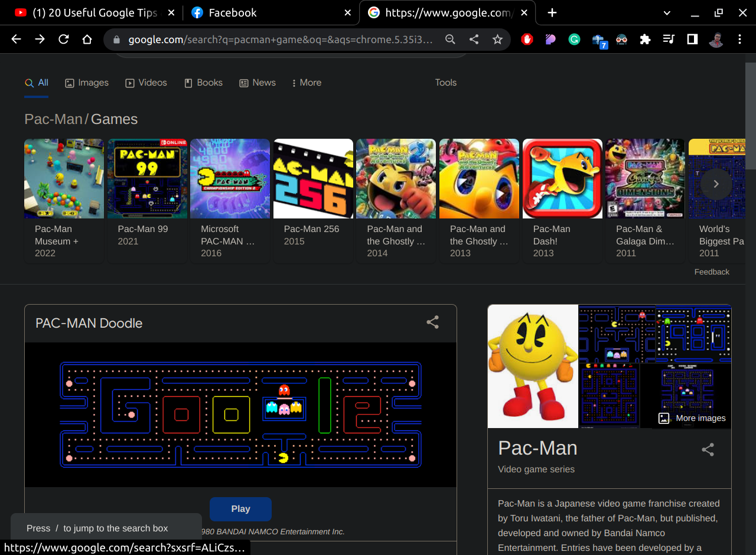Viewport: 756px width, 555px height.
Task: Open the Extensions puzzle menu
Action: coord(645,40)
